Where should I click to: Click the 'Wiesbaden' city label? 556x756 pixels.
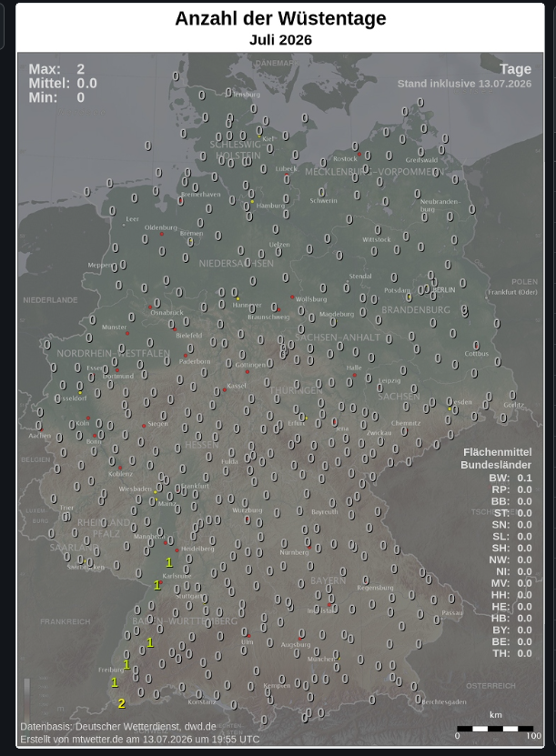click(x=136, y=489)
